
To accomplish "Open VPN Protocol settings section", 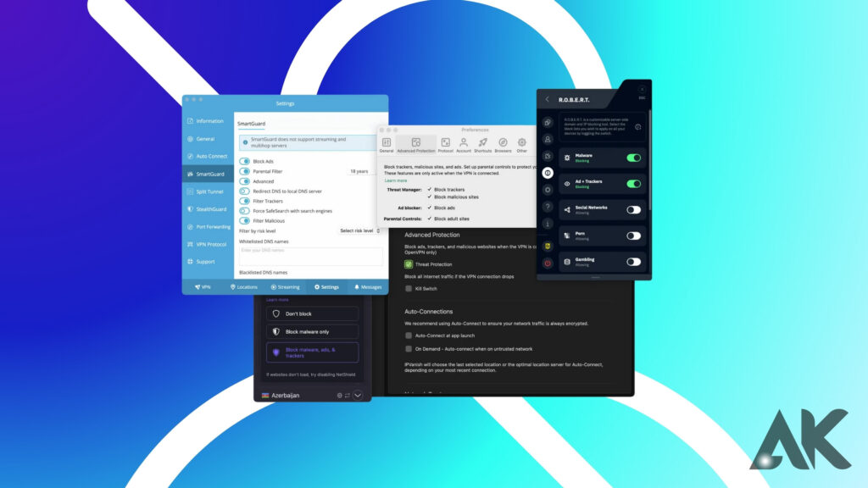I will click(x=207, y=244).
